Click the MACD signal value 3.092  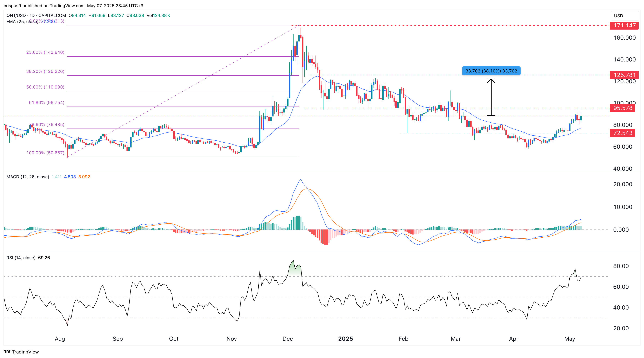84,177
